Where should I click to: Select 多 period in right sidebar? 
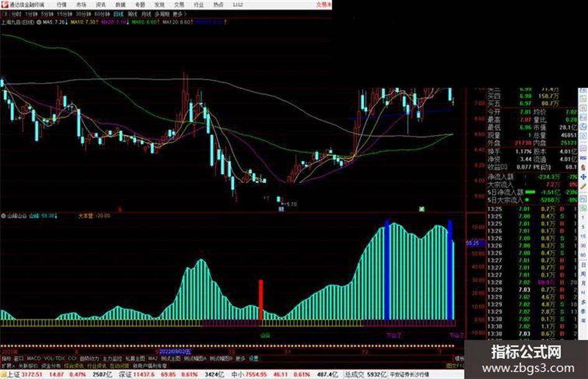click(x=583, y=302)
